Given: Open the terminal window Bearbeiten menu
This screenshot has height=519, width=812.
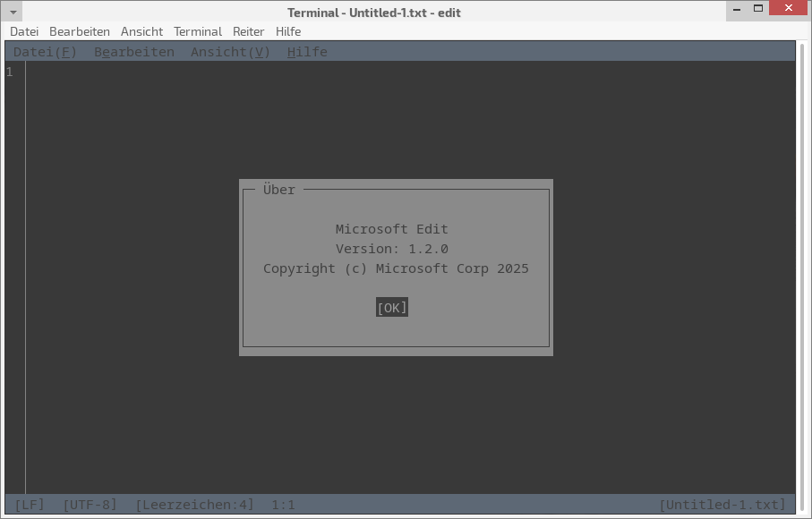Looking at the screenshot, I should 80,31.
